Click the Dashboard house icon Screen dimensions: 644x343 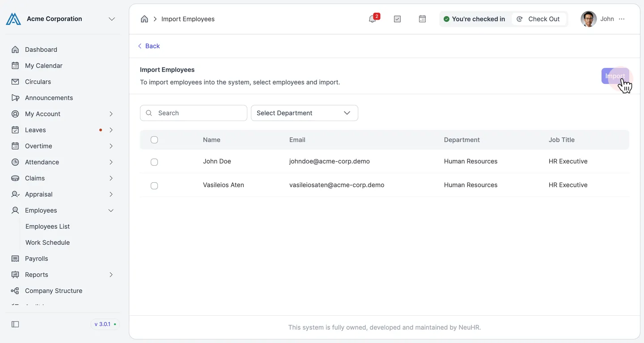[x=15, y=50]
